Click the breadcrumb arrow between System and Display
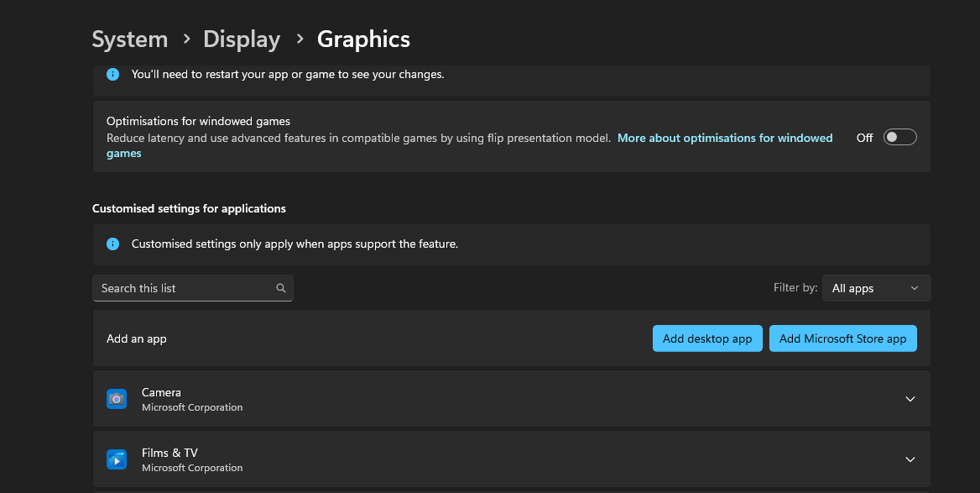 (x=186, y=39)
